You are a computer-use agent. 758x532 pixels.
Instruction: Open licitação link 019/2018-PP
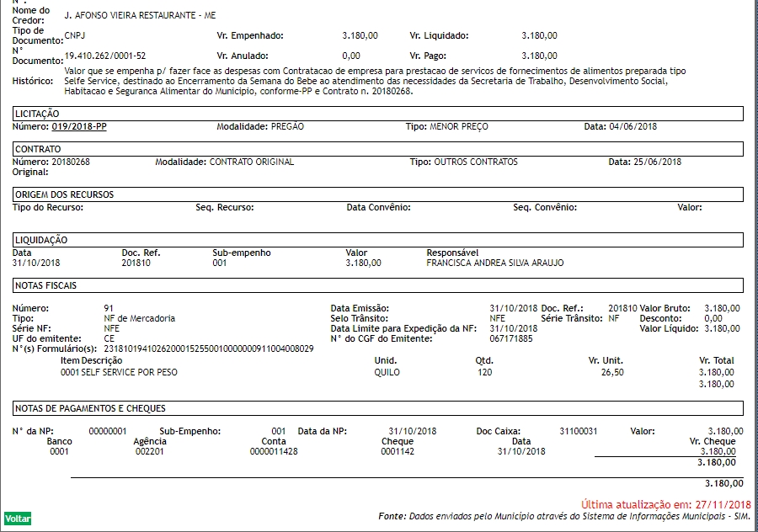[x=79, y=126]
